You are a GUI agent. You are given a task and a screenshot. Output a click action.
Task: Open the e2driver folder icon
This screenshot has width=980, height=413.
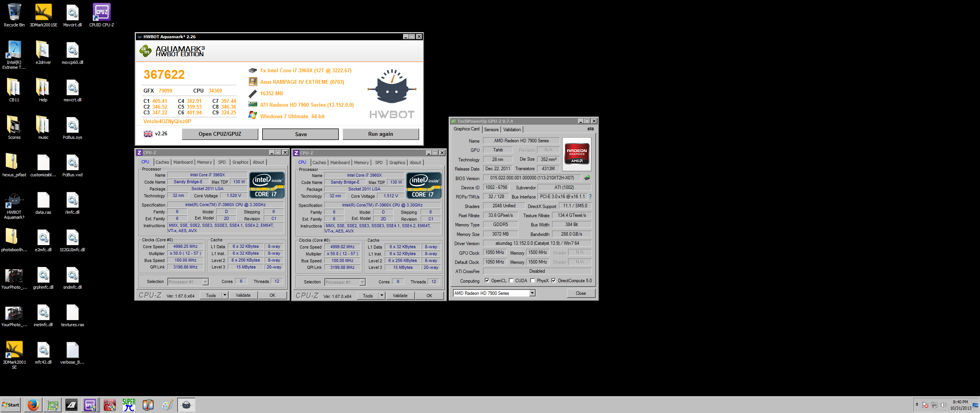[x=43, y=53]
